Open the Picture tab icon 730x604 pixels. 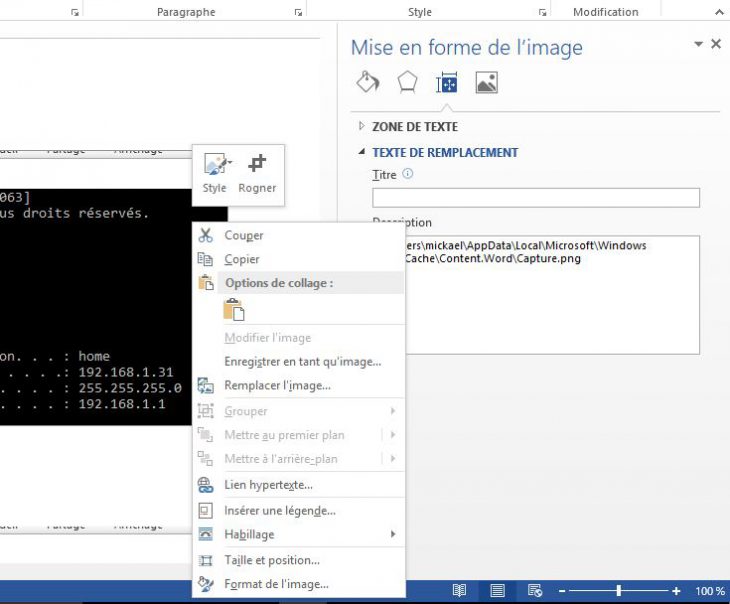(487, 83)
